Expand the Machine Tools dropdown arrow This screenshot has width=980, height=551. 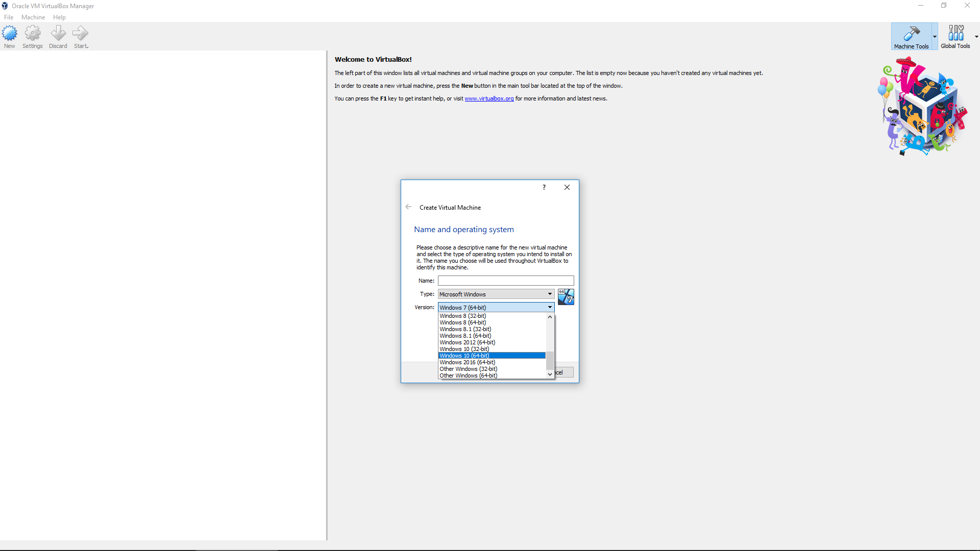coord(935,37)
